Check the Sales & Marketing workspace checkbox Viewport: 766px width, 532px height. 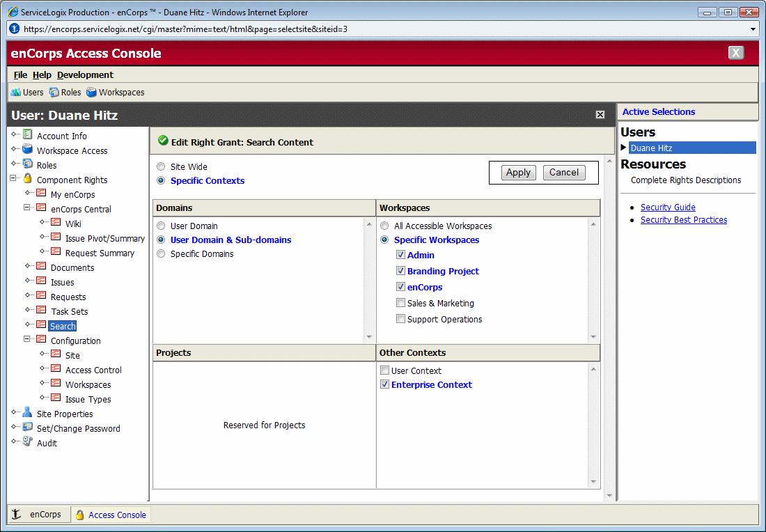(400, 303)
